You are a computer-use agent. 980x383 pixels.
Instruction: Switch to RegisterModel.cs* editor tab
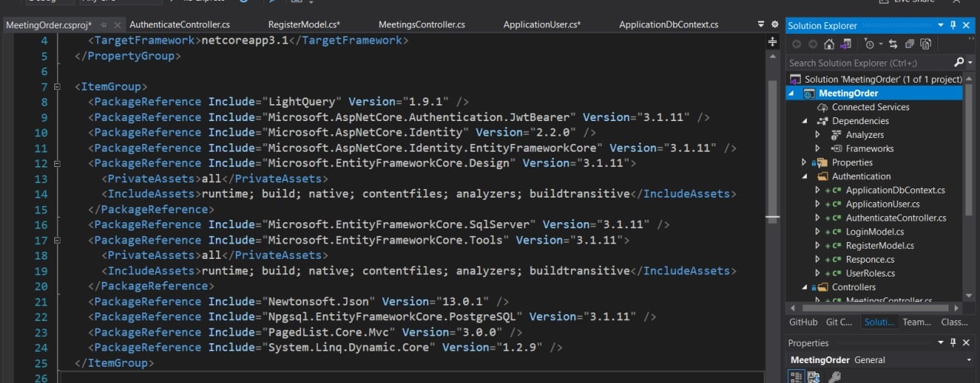point(304,25)
